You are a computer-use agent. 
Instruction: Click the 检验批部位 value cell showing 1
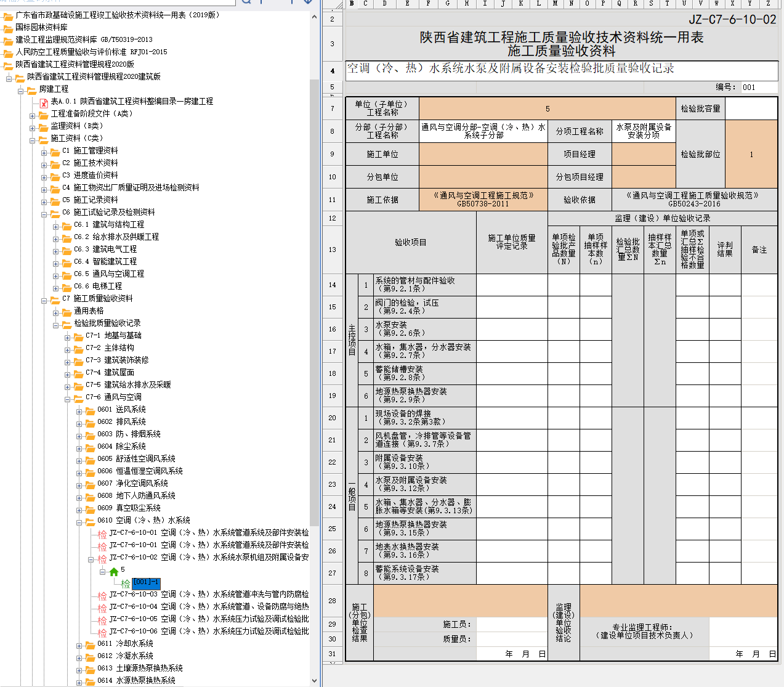[x=751, y=154]
